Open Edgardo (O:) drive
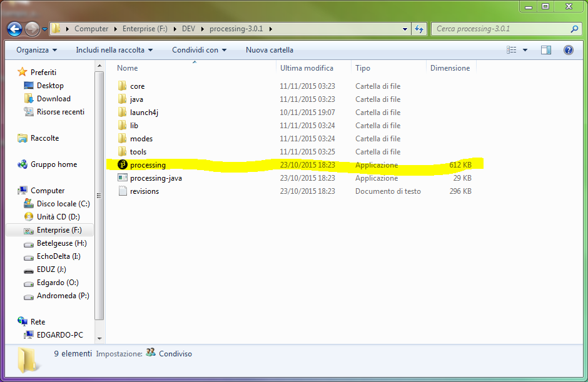 pos(58,283)
